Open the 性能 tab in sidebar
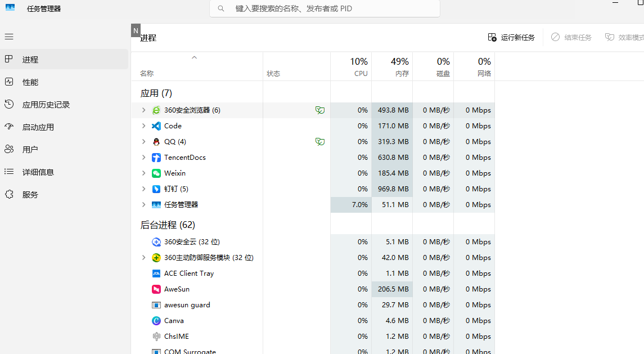The width and height of the screenshot is (644, 354). 30,82
